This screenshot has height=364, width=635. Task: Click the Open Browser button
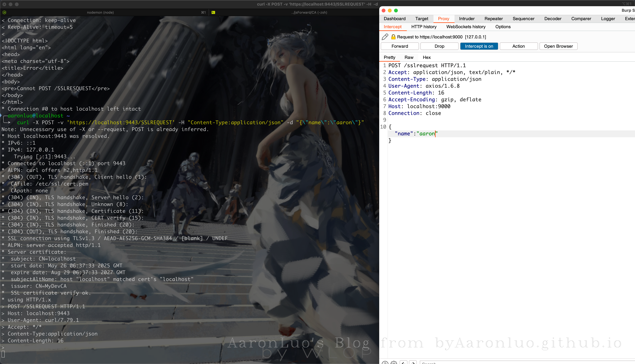(x=558, y=46)
